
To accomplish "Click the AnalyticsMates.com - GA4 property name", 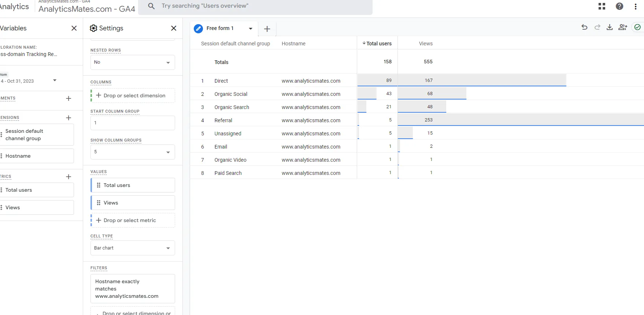I will (87, 9).
